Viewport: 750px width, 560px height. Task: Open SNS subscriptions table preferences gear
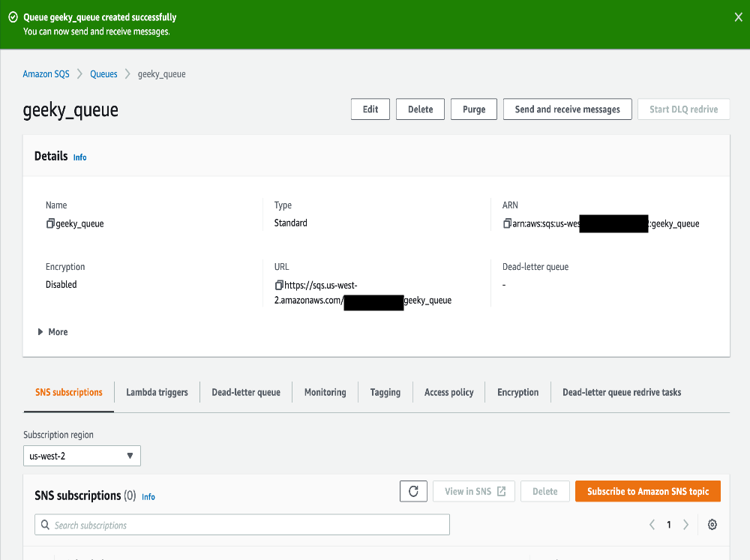coord(712,525)
